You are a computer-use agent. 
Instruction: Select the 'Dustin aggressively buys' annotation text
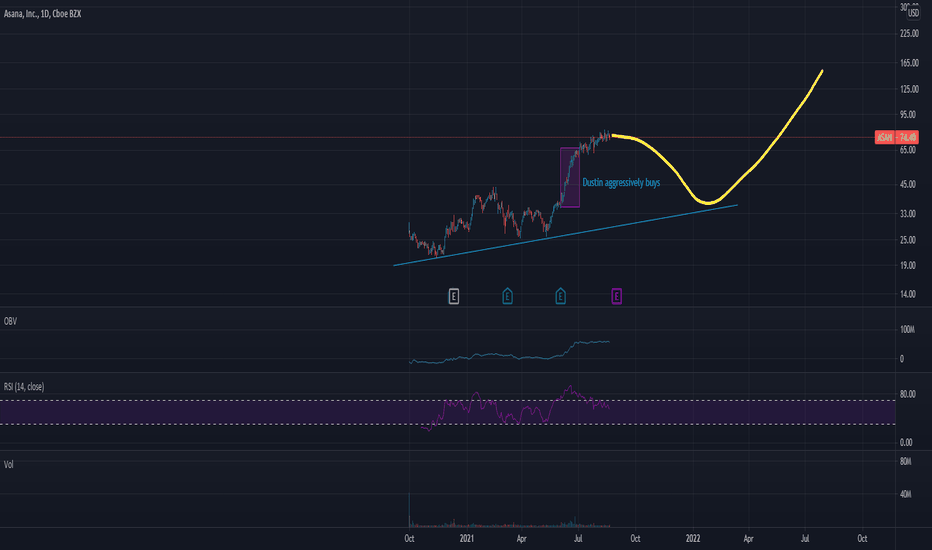coord(621,183)
